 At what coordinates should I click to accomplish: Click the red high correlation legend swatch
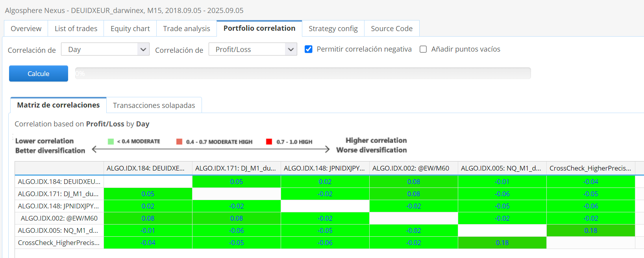coord(269,142)
